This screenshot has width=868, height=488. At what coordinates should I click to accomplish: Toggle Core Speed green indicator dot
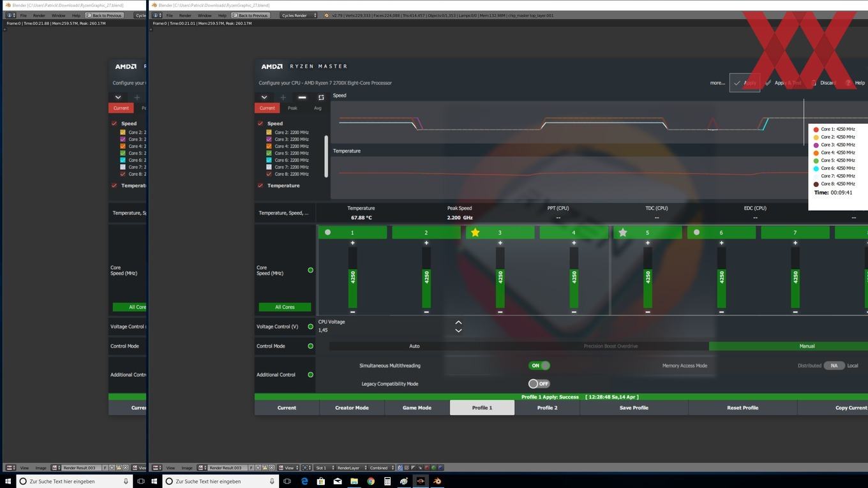pos(311,270)
